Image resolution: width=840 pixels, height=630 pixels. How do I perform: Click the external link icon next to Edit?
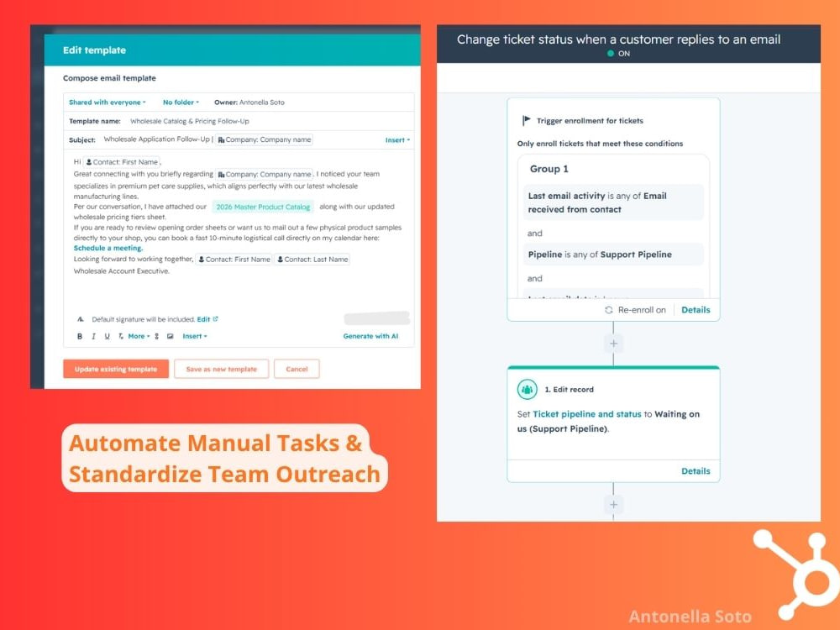point(215,319)
